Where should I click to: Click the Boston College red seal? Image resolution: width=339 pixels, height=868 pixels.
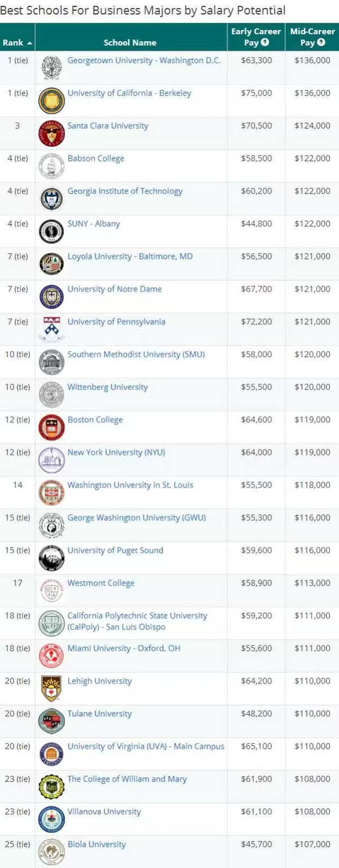tap(51, 428)
